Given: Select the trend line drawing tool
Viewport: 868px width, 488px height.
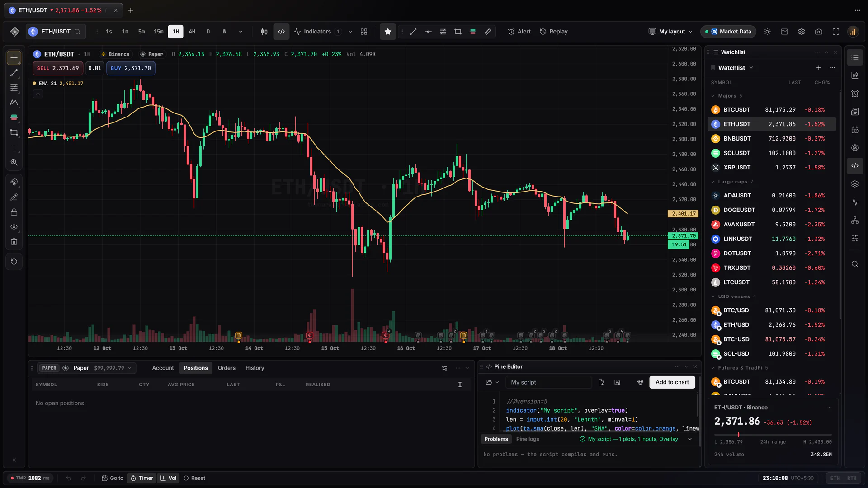Looking at the screenshot, I should coord(14,73).
